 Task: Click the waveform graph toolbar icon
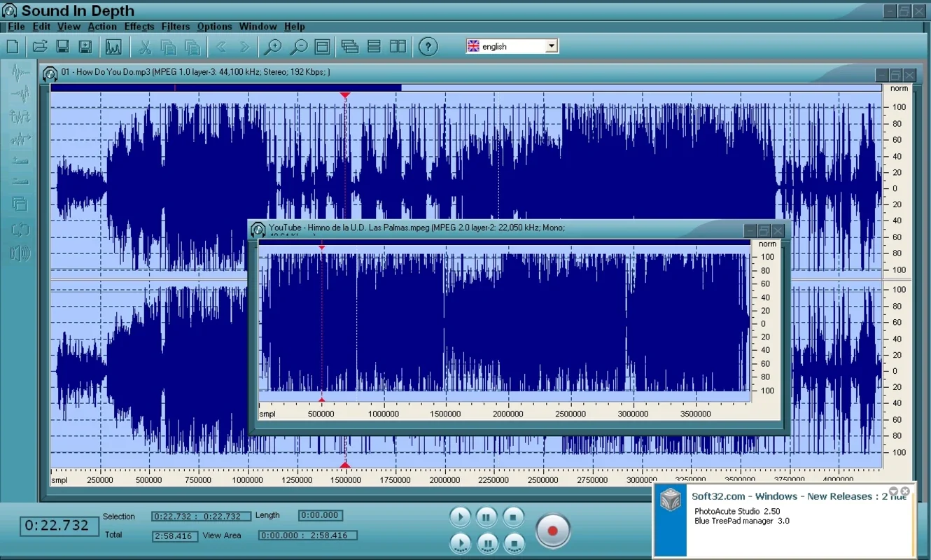pyautogui.click(x=113, y=47)
